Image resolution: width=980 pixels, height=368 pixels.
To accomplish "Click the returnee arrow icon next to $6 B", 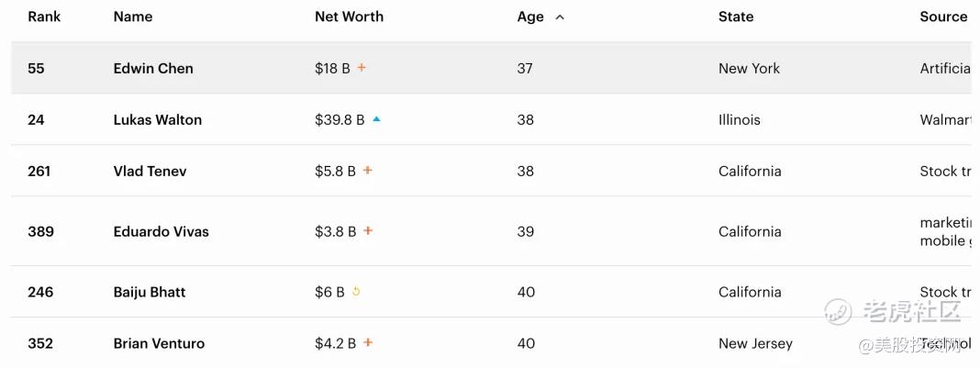I will coord(356,292).
